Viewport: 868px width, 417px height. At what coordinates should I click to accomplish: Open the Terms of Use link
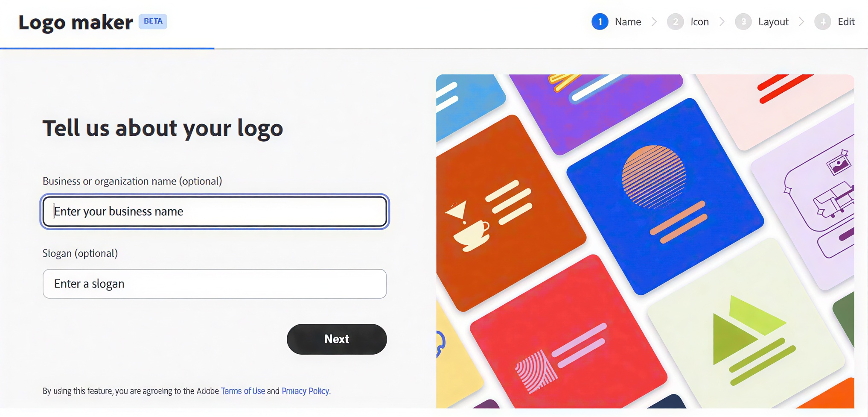243,391
